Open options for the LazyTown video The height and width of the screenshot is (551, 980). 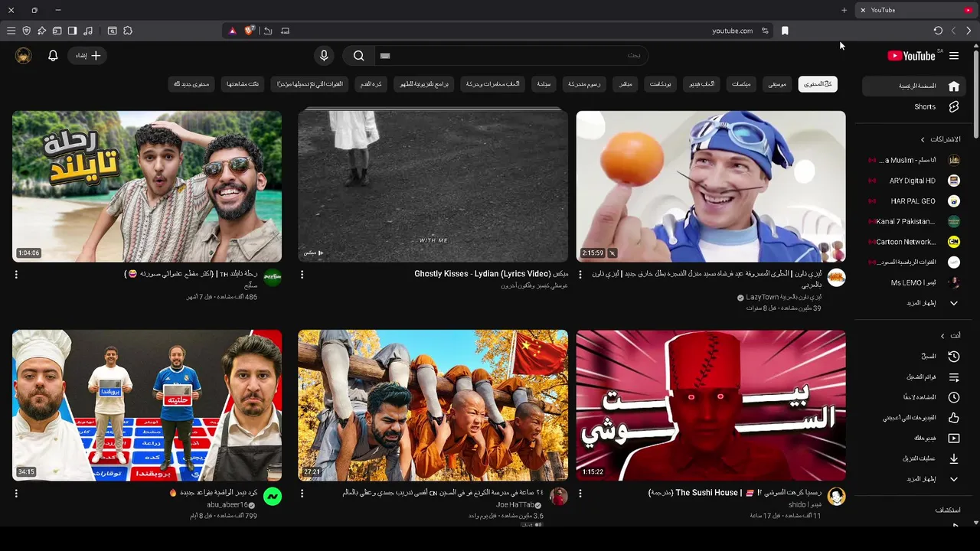point(580,274)
